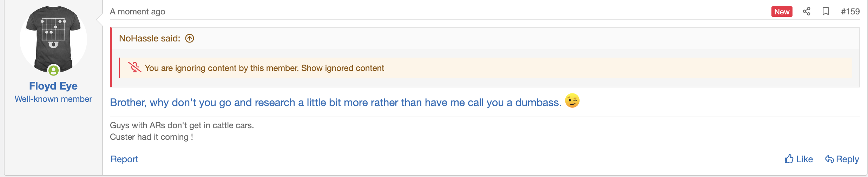Click the green online status indicator
This screenshot has width=868, height=177.
(x=53, y=71)
